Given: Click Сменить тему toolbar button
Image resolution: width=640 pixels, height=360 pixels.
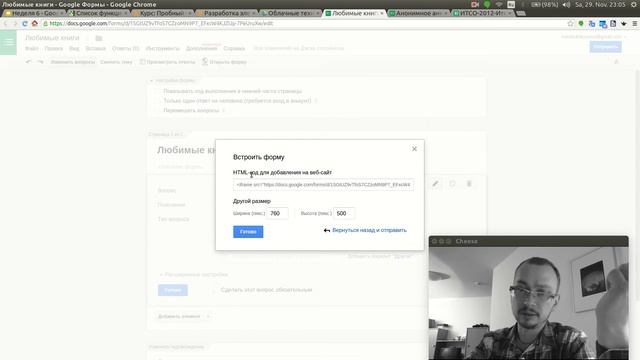Looking at the screenshot, I should coord(116,62).
